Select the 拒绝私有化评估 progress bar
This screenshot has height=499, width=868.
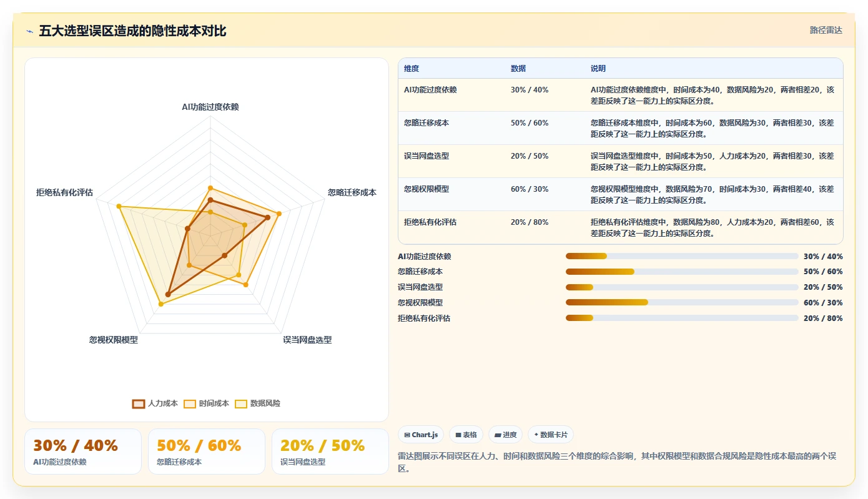(x=682, y=318)
